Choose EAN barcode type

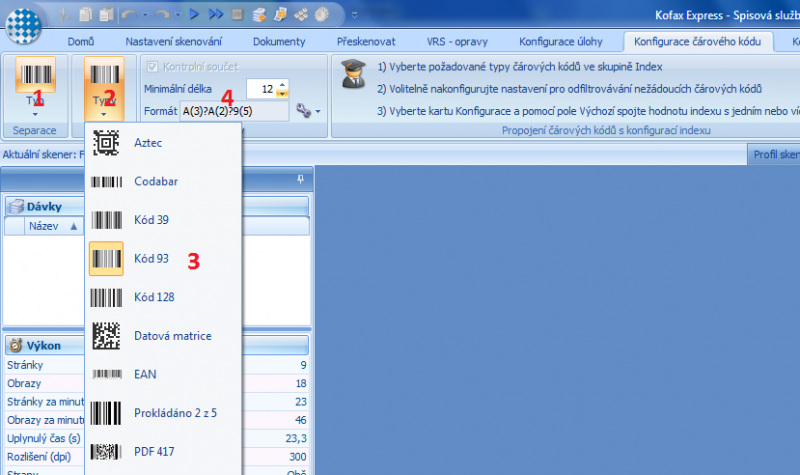(x=163, y=374)
